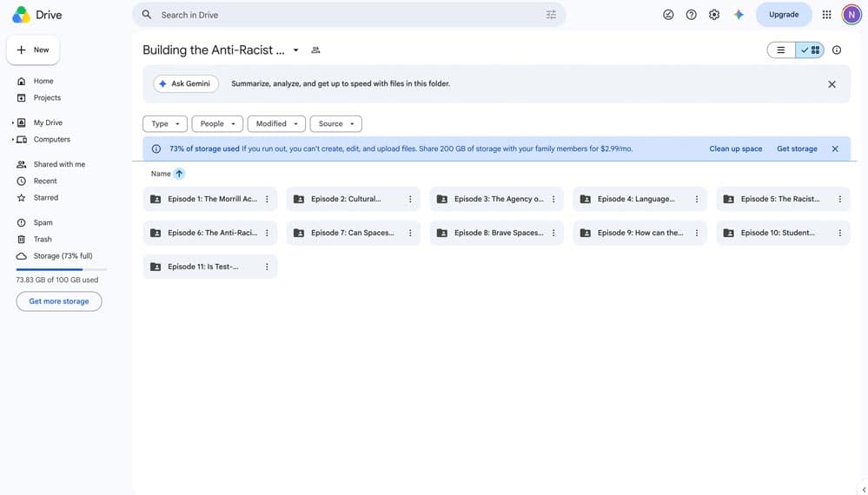The width and height of the screenshot is (868, 495).
Task: Open the account avatar N
Action: click(851, 15)
